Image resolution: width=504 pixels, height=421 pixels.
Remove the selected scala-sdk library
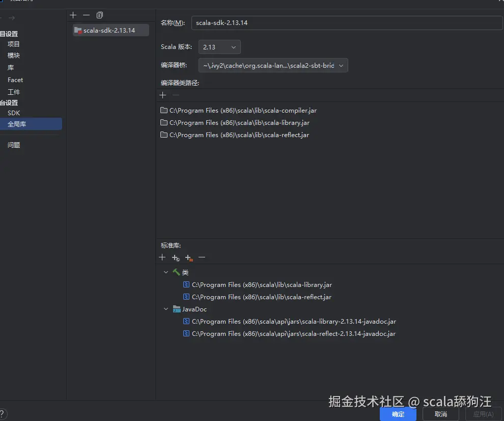click(86, 15)
